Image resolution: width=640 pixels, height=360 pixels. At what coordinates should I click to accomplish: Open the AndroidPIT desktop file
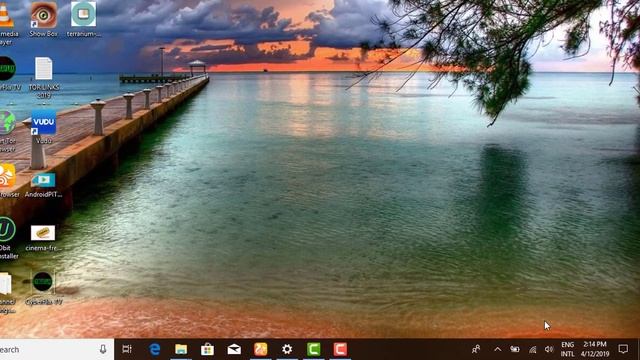tap(43, 184)
